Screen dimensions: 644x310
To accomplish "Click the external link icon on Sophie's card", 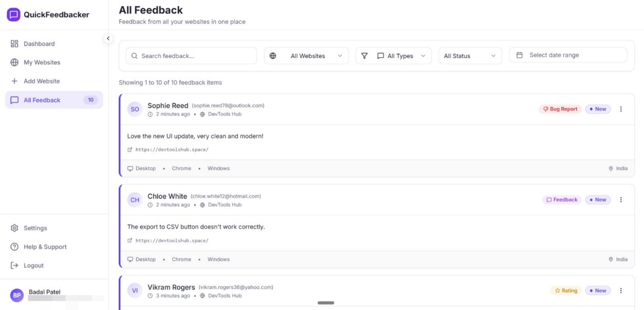I will coord(130,149).
